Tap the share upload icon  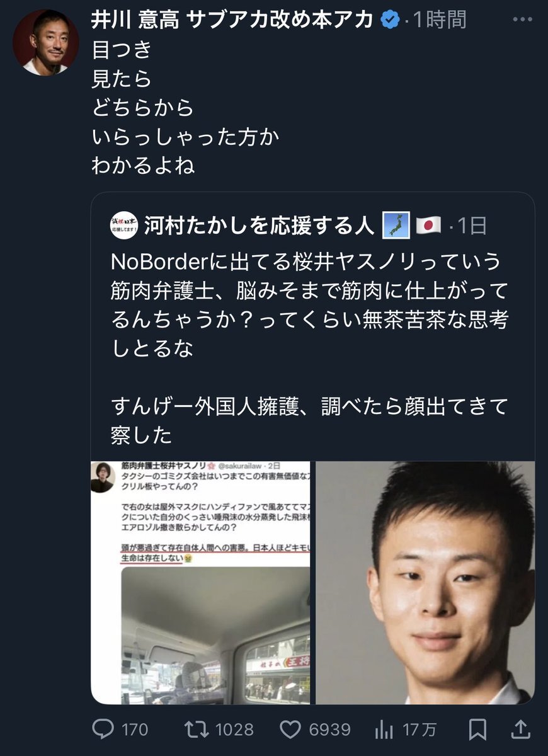coord(522,730)
